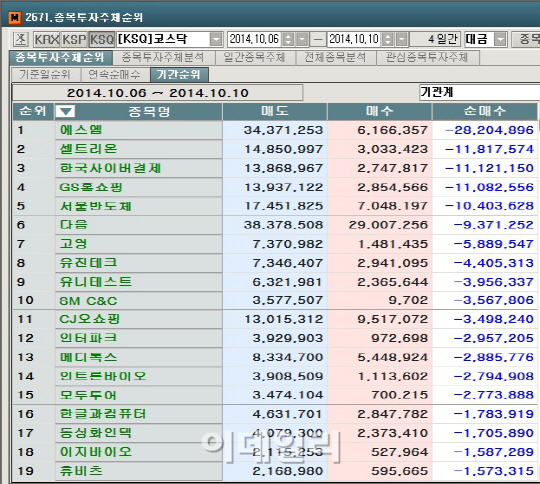
Task: Select stock 한국사이버결제
Action: [x=111, y=168]
